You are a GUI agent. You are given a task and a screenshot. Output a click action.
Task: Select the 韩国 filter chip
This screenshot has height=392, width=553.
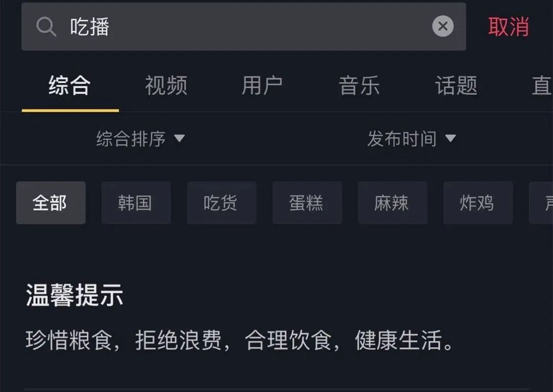pos(136,203)
